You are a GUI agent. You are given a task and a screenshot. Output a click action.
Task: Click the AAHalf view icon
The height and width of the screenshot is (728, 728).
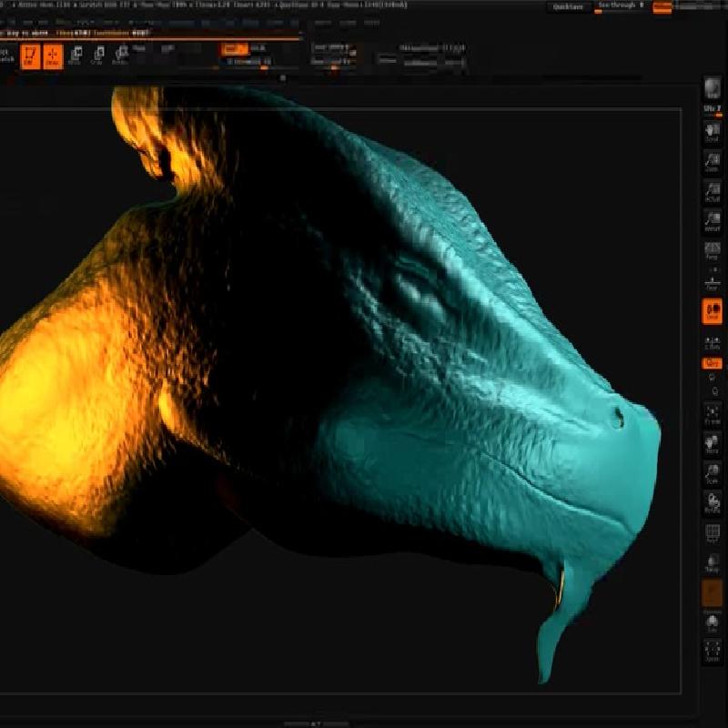pos(713,221)
